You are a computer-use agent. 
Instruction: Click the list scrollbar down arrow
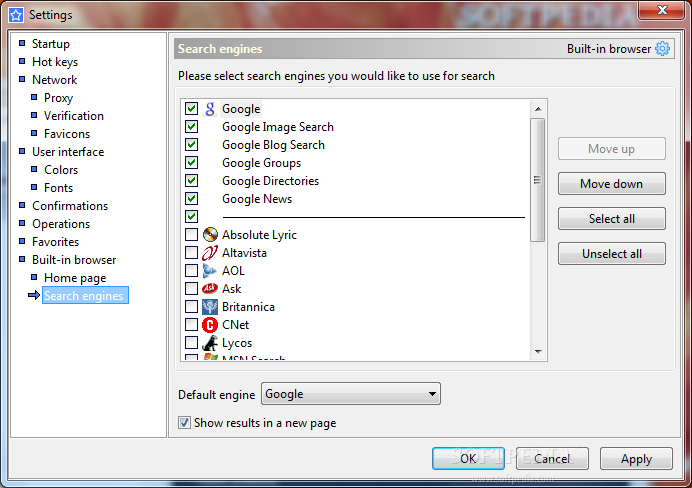[538, 352]
